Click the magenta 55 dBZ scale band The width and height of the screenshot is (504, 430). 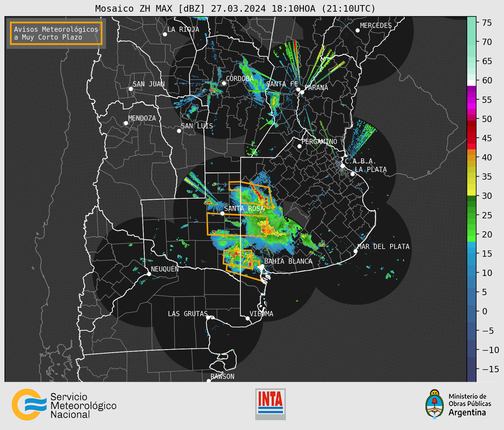pos(471,100)
